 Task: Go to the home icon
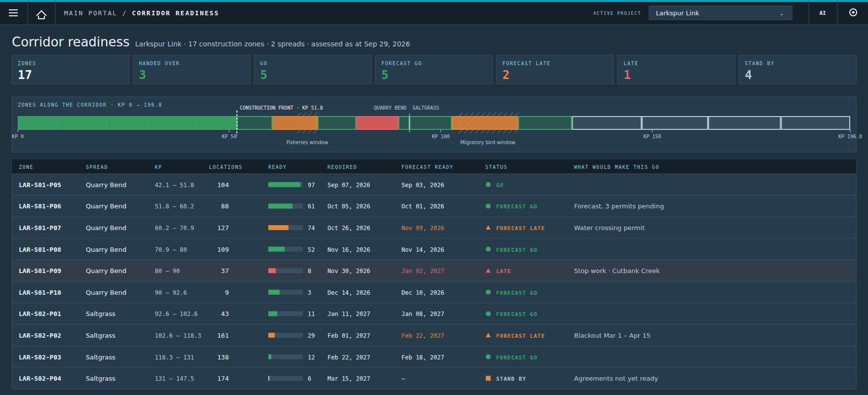(41, 14)
